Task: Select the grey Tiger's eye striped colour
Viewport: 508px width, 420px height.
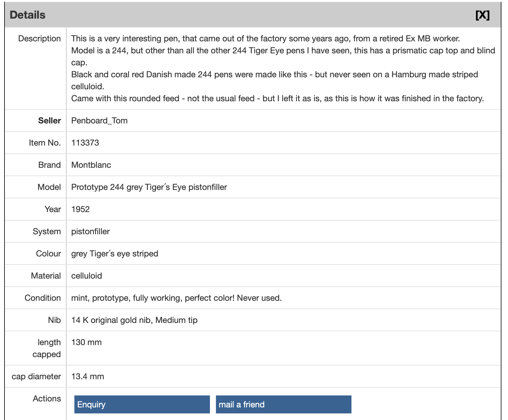Action: 115,253
